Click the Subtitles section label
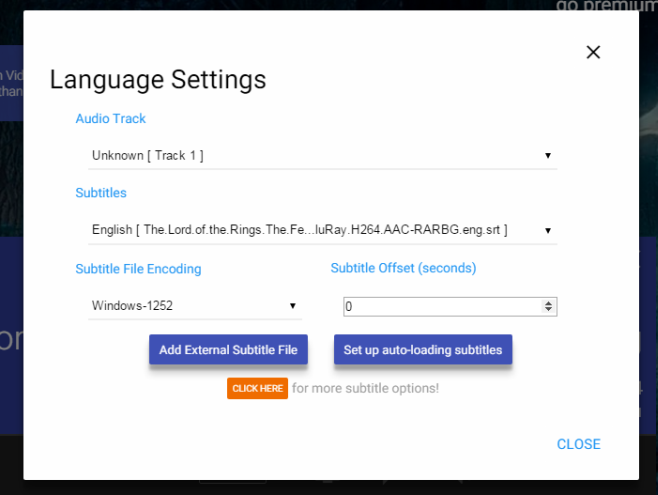The width and height of the screenshot is (658, 495). 101,193
